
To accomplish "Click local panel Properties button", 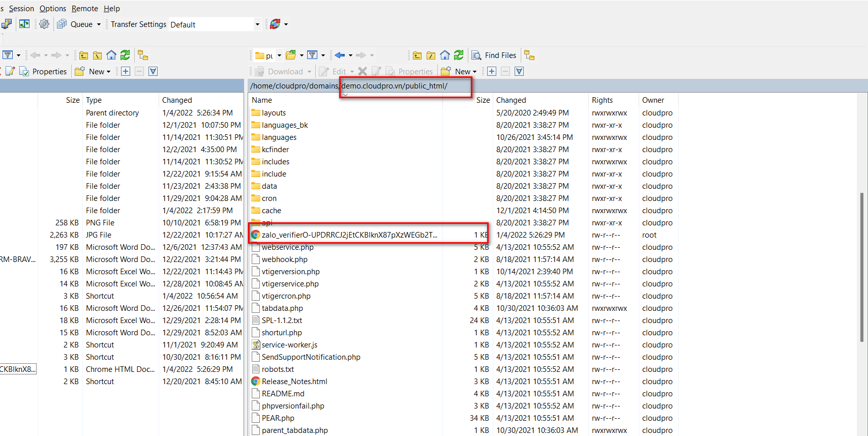I will click(43, 72).
